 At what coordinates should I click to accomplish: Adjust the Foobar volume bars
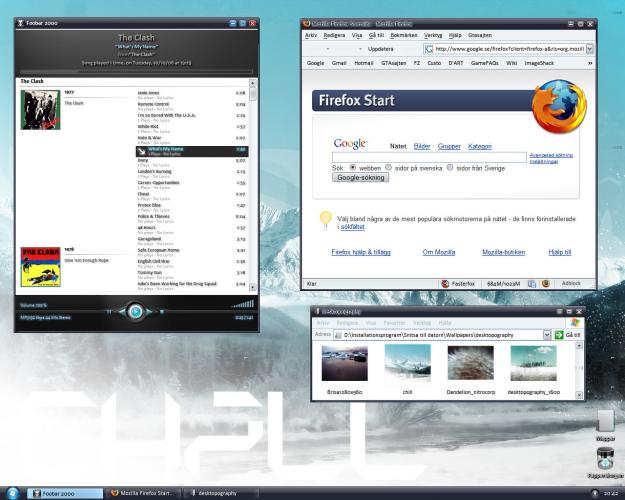tap(243, 302)
